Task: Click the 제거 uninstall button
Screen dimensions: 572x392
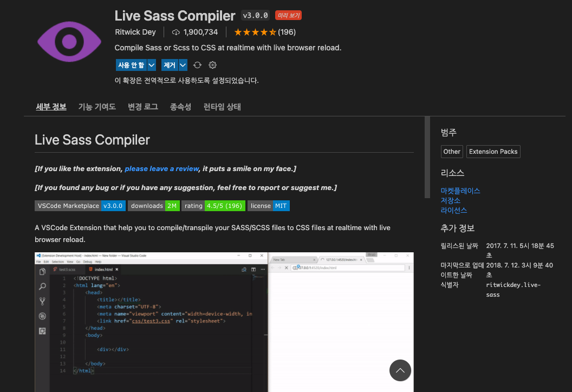Action: [x=170, y=65]
